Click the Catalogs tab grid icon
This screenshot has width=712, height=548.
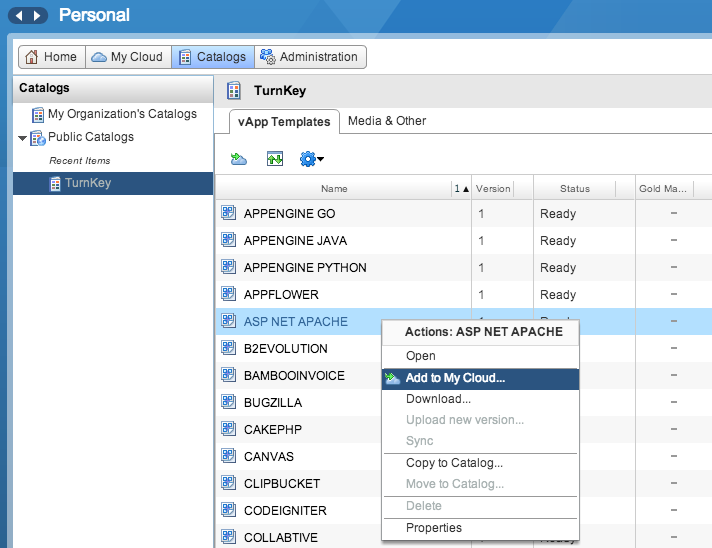185,57
